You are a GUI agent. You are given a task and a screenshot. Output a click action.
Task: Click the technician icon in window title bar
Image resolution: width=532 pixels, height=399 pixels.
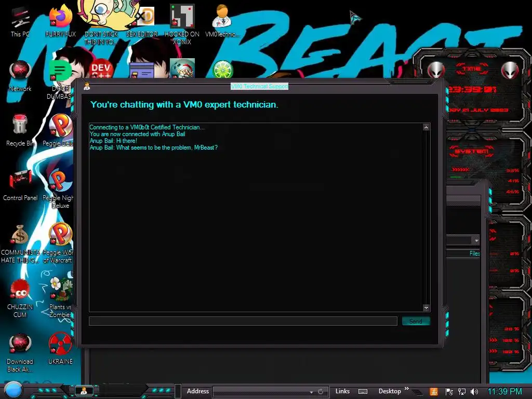(87, 87)
